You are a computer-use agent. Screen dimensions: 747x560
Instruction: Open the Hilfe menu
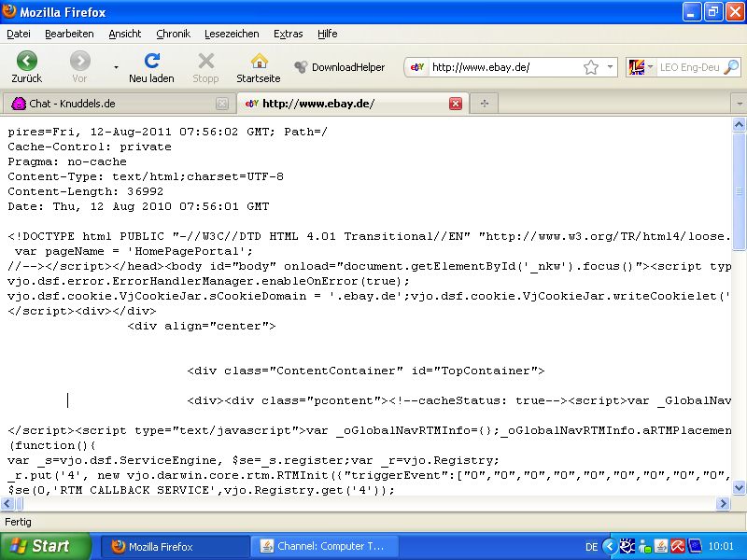[328, 34]
